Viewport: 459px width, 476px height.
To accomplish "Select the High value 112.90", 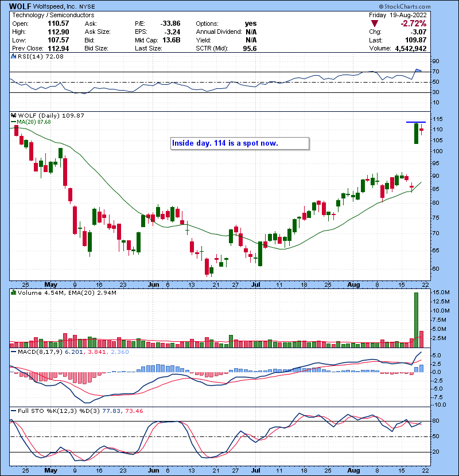I will coord(59,32).
